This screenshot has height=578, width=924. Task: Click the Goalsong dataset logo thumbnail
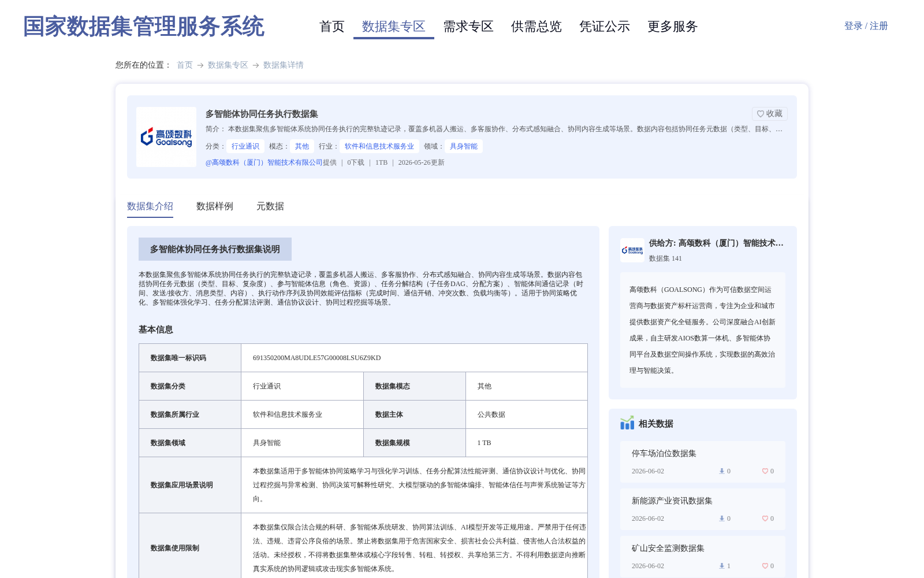click(166, 137)
